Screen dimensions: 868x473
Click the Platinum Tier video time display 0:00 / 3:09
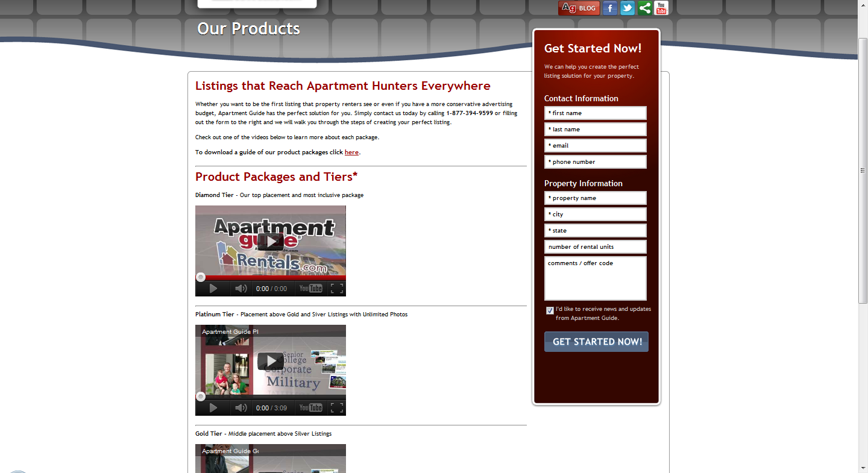point(271,409)
